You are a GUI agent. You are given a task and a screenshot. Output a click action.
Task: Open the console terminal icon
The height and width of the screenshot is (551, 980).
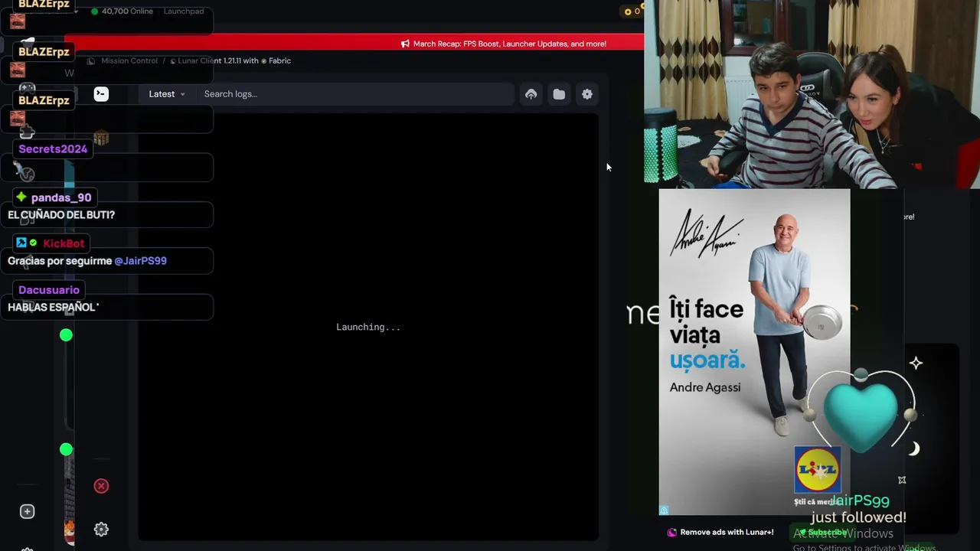pyautogui.click(x=101, y=94)
